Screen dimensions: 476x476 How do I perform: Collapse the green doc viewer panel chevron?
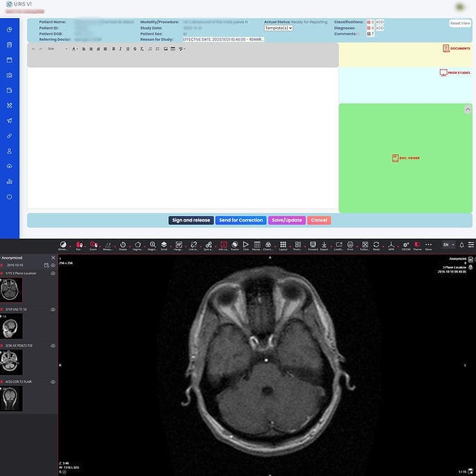pos(468,110)
